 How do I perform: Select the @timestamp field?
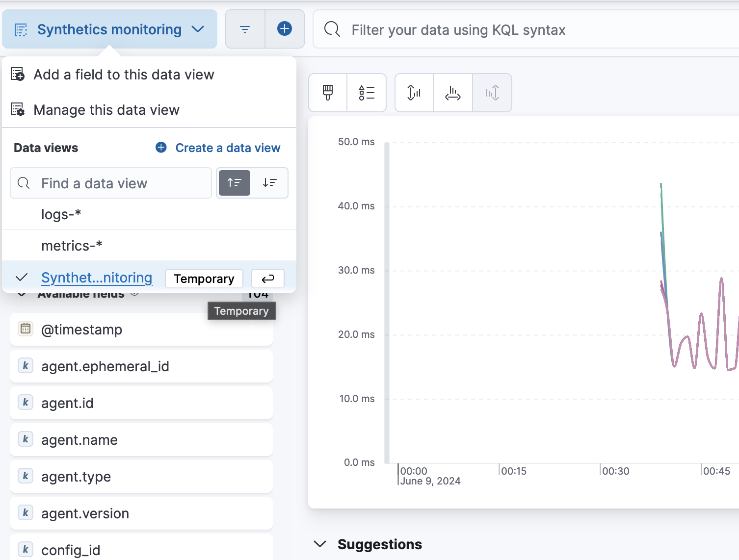click(141, 330)
